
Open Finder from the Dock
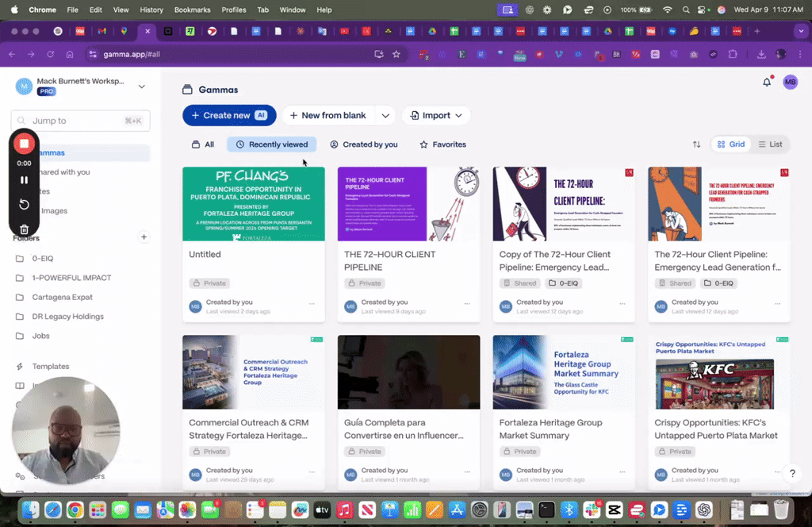click(31, 510)
